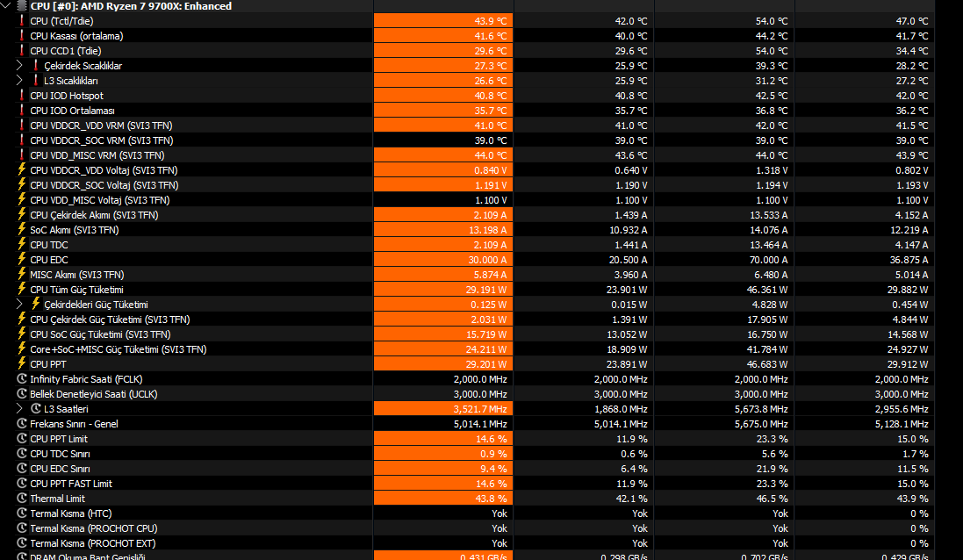This screenshot has width=963, height=560.
Task: Expand the L3 Saatleri row
Action: [x=19, y=408]
